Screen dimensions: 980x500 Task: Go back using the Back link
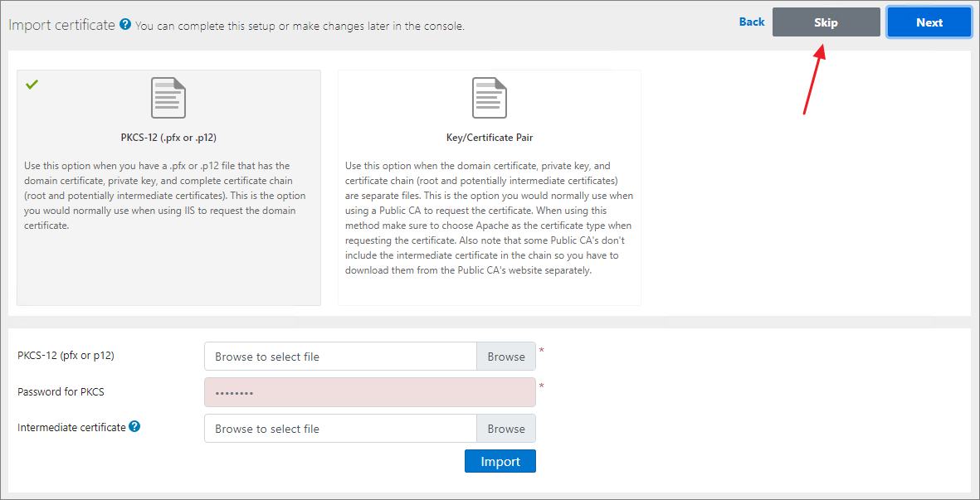click(x=751, y=22)
